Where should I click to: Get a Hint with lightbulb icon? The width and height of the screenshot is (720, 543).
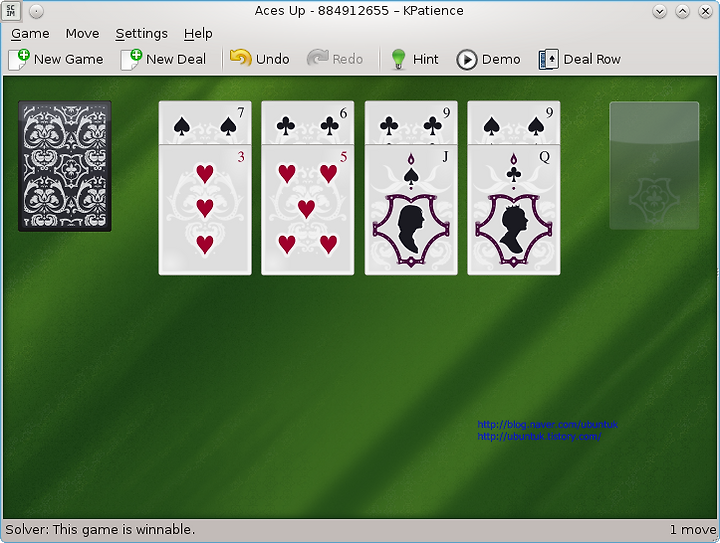tap(415, 59)
